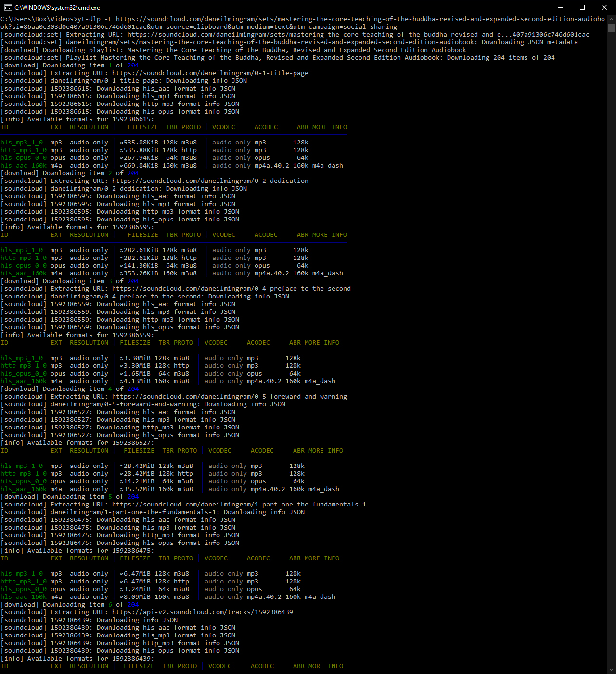
Task: Click 'Available formats for 1592386475:' line
Action: tap(77, 551)
